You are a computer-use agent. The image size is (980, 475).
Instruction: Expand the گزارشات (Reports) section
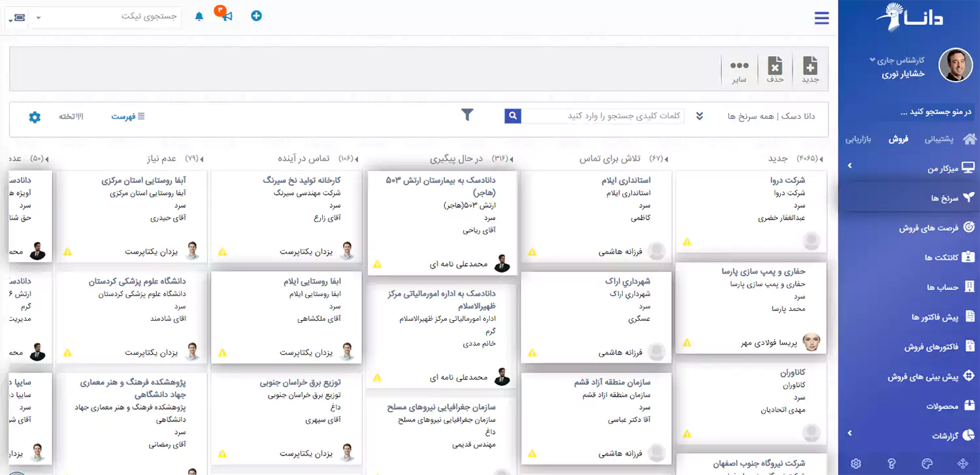pos(851,433)
